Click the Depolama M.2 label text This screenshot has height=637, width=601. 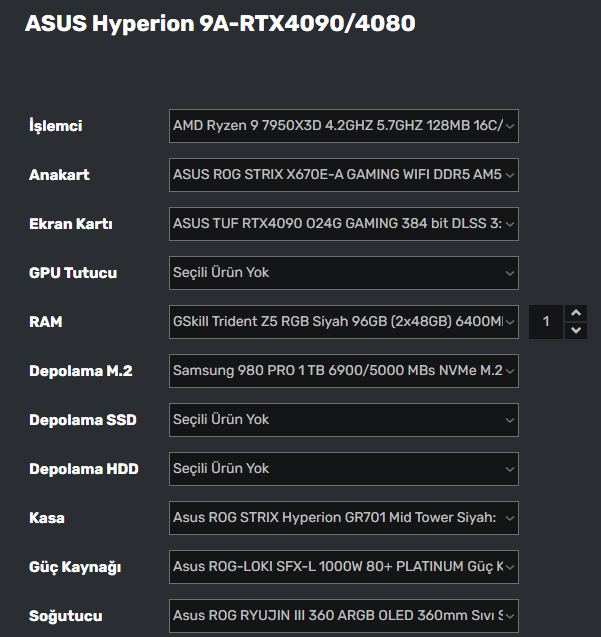[80, 371]
